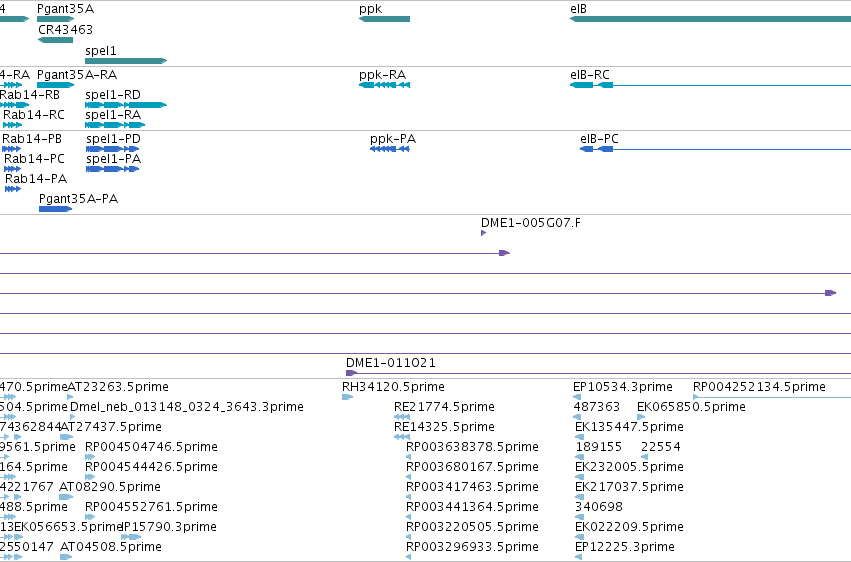Select the ppk-RA transcript glyph

[x=384, y=85]
